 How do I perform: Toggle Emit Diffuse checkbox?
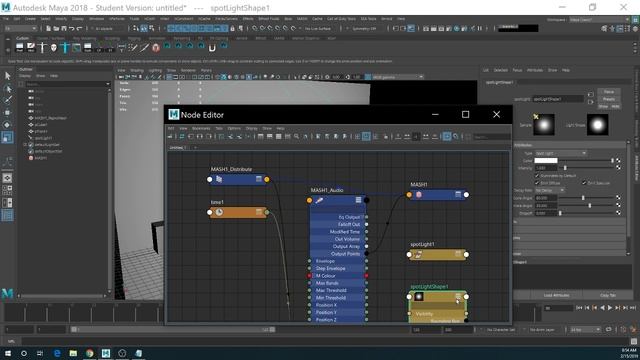(x=537, y=183)
